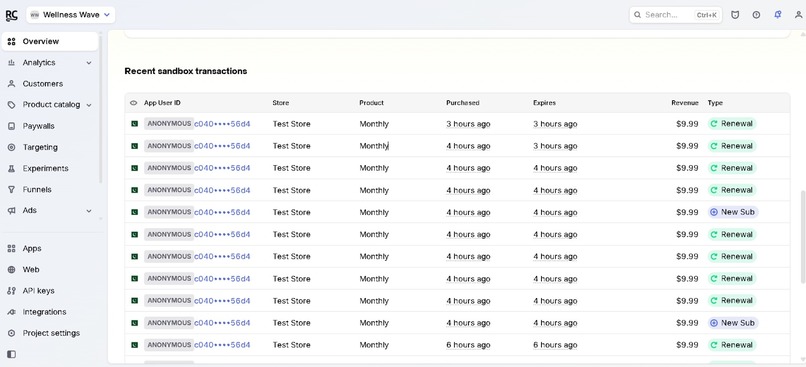Click the main page vertical scrollbar
The image size is (806, 367).
pyautogui.click(x=803, y=236)
